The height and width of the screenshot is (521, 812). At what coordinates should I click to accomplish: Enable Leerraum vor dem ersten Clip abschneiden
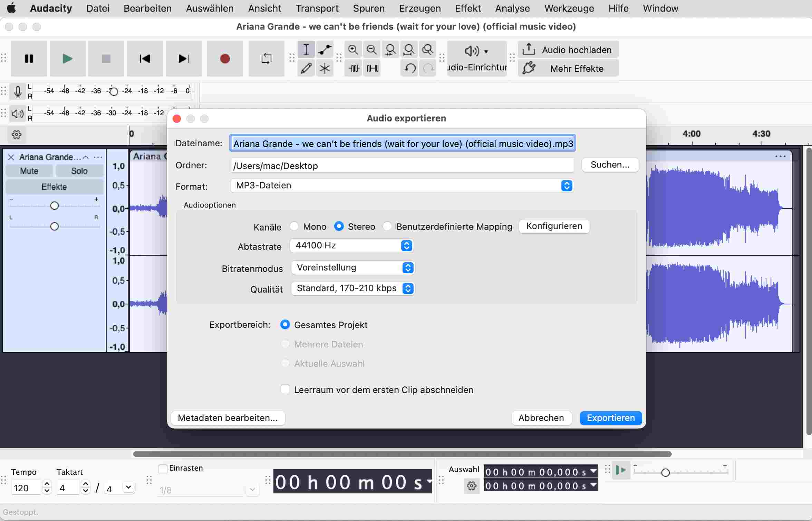[x=285, y=390]
